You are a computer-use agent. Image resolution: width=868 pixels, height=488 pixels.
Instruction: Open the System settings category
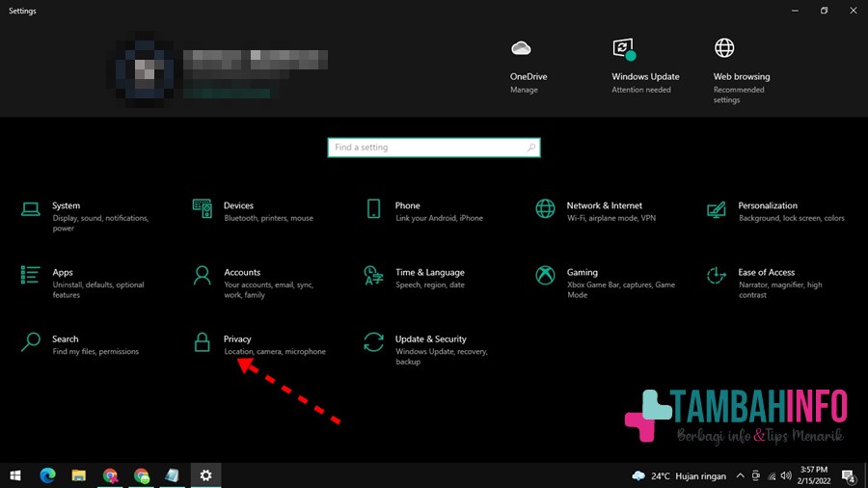click(x=86, y=216)
